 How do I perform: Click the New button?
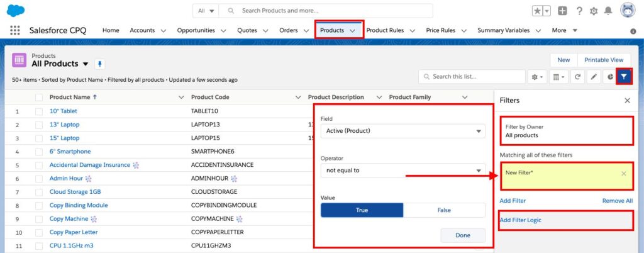(563, 60)
